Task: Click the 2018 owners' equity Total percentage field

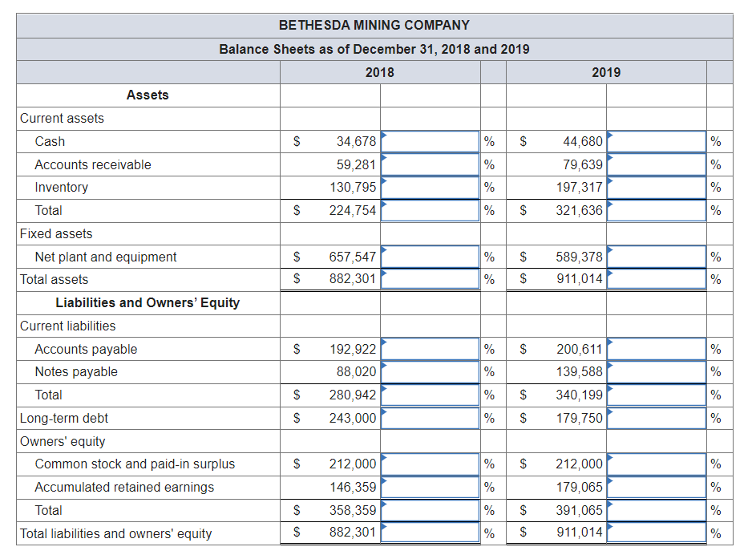Action: 430,510
